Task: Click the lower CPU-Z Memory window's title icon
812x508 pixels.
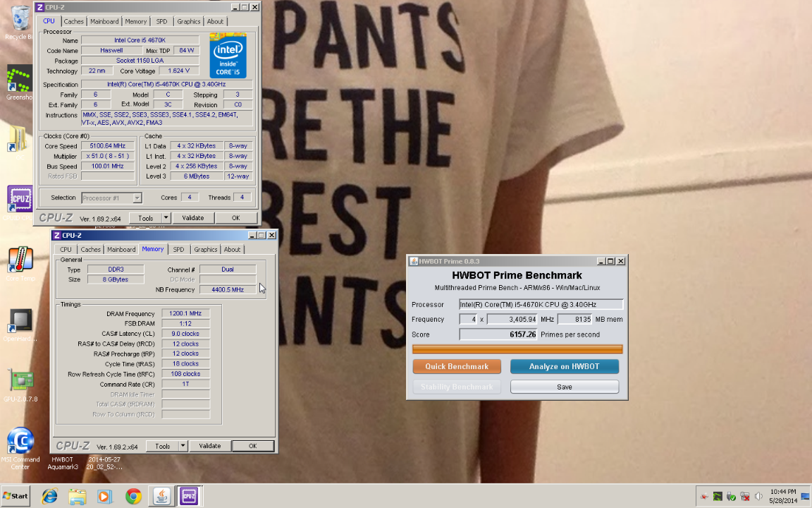Action: [x=57, y=236]
